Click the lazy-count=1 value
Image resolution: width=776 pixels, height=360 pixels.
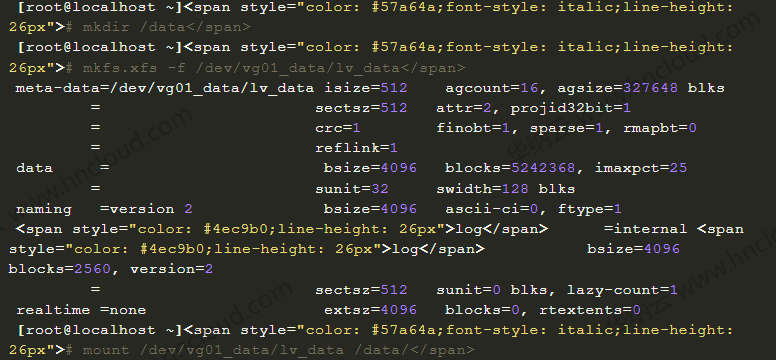click(622, 290)
